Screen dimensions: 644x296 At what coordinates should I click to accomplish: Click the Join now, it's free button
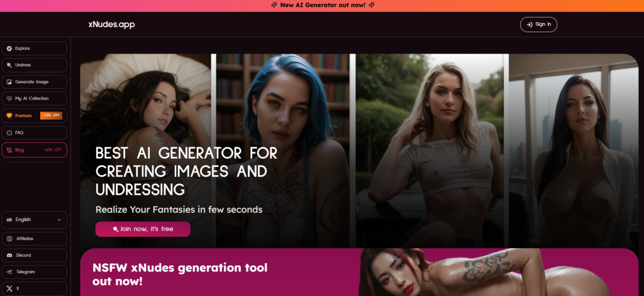[143, 229]
